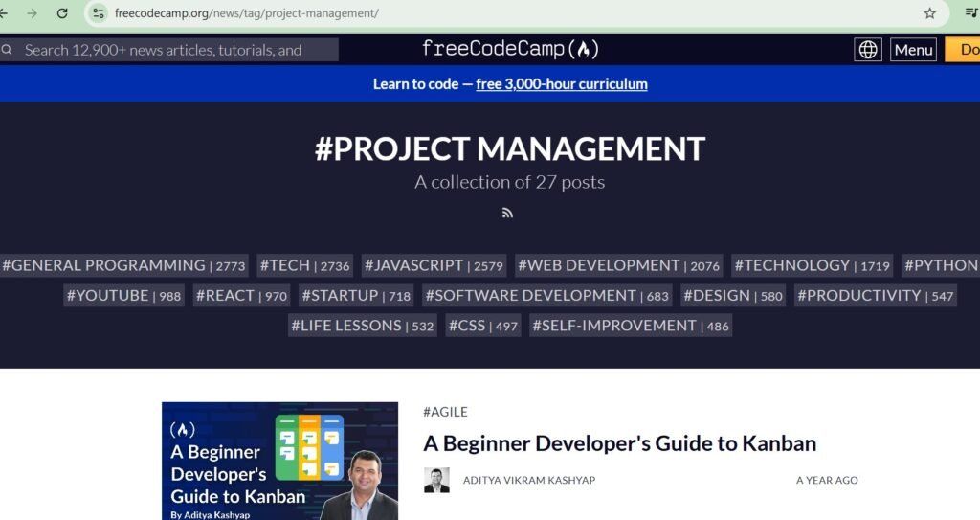Open the #WEB DEVELOPMENT tag
Image resolution: width=980 pixels, height=520 pixels.
(x=619, y=265)
